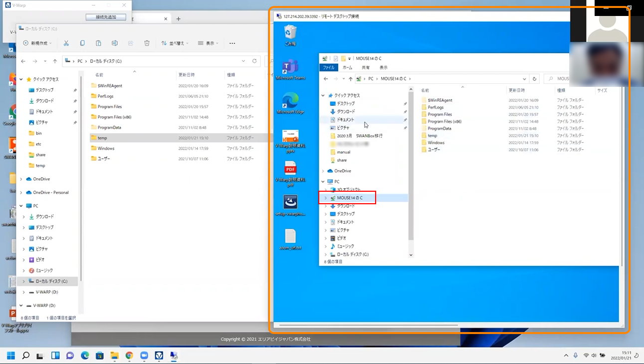The height and width of the screenshot is (364, 644).
Task: Open Zoom from the taskbar
Action: tap(144, 356)
